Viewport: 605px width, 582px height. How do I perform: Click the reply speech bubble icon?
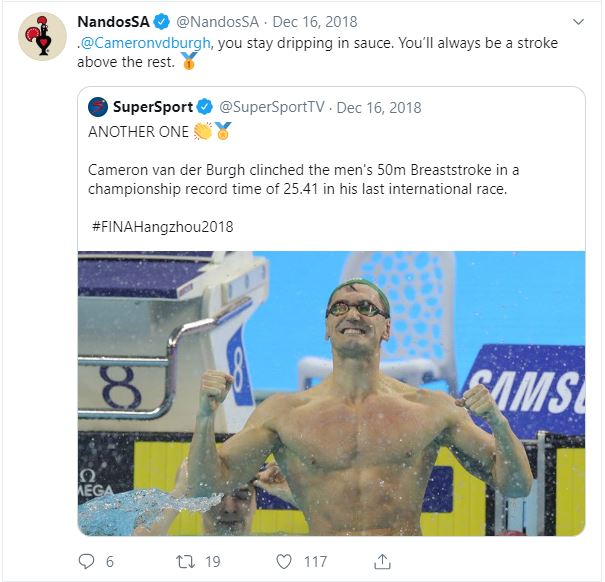(86, 561)
